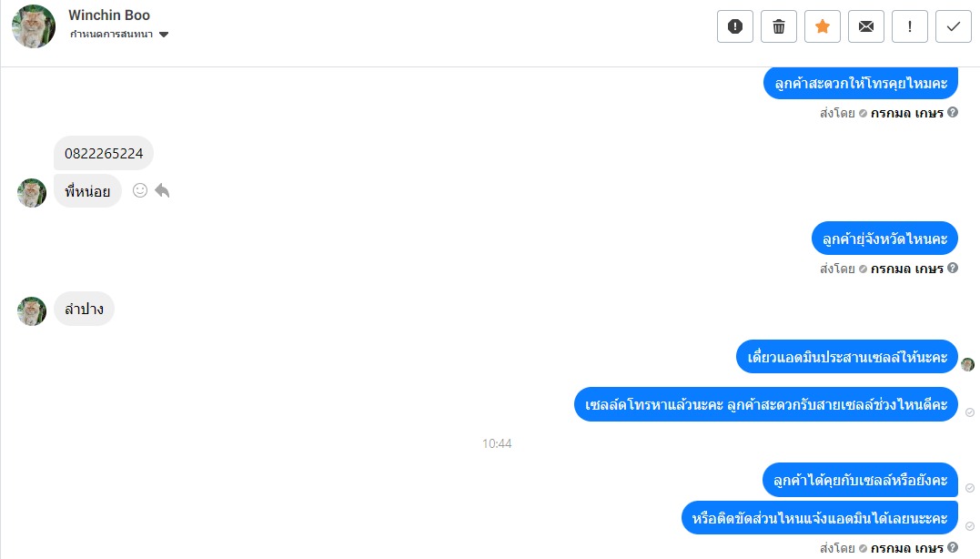This screenshot has height=559, width=980.
Task: Mark as unread with envelope icon
Action: click(866, 26)
